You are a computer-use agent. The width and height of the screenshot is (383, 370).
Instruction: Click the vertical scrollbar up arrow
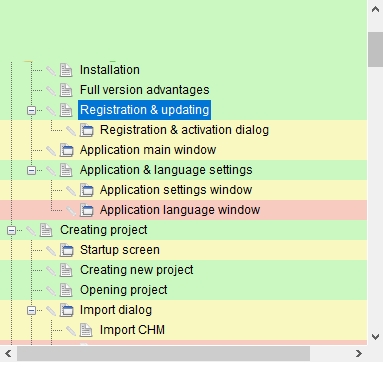coord(375,9)
